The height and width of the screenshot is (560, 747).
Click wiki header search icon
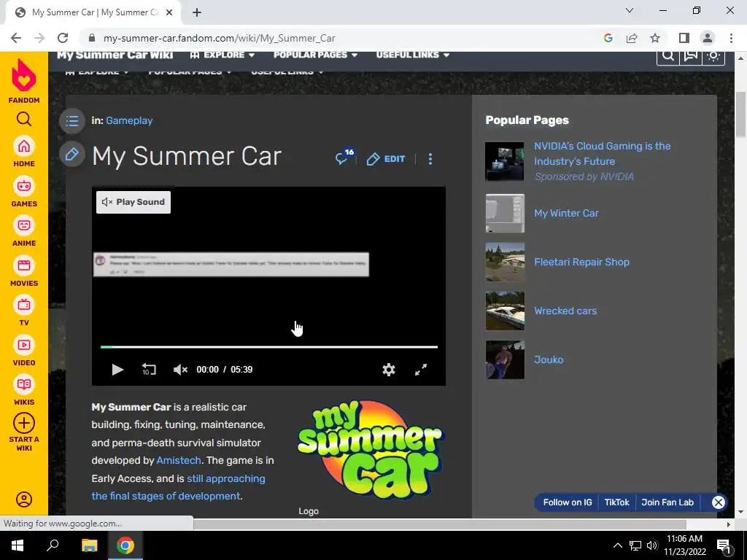(x=668, y=55)
